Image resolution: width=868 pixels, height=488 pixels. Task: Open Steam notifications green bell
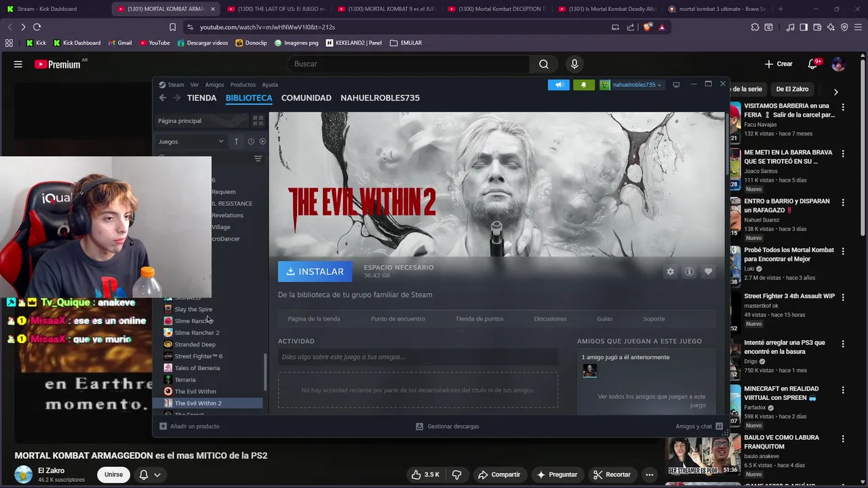point(583,85)
